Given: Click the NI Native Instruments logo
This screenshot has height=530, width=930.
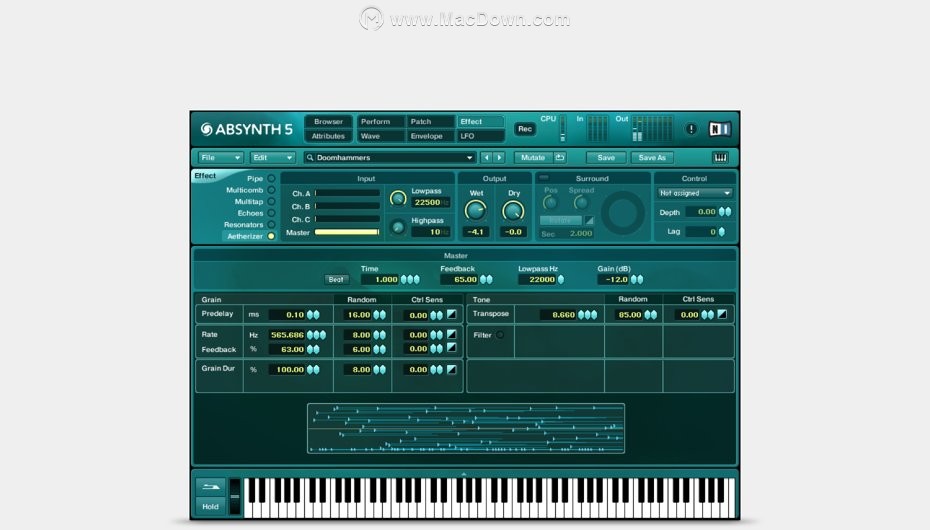Looking at the screenshot, I should pyautogui.click(x=719, y=129).
